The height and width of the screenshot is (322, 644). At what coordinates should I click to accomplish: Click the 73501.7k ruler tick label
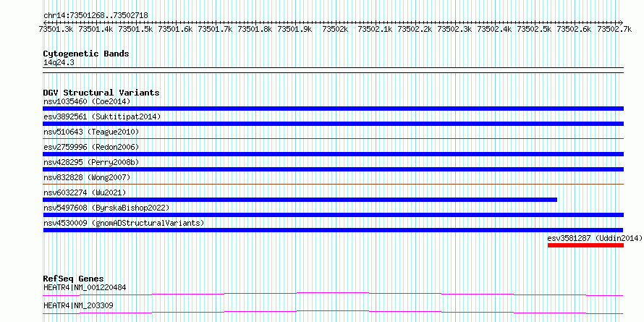tap(216, 29)
